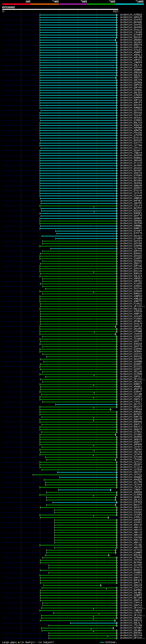
Task: Click the 612 query end position
Action: 115,11
